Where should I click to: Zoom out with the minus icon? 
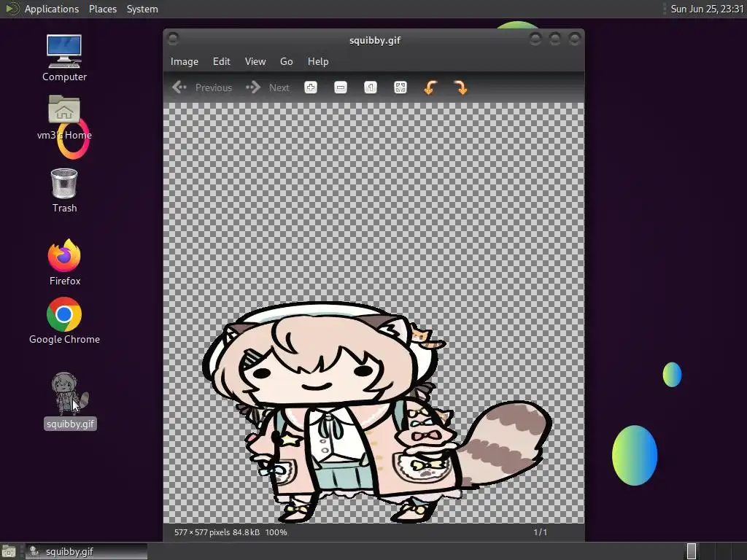(x=341, y=87)
